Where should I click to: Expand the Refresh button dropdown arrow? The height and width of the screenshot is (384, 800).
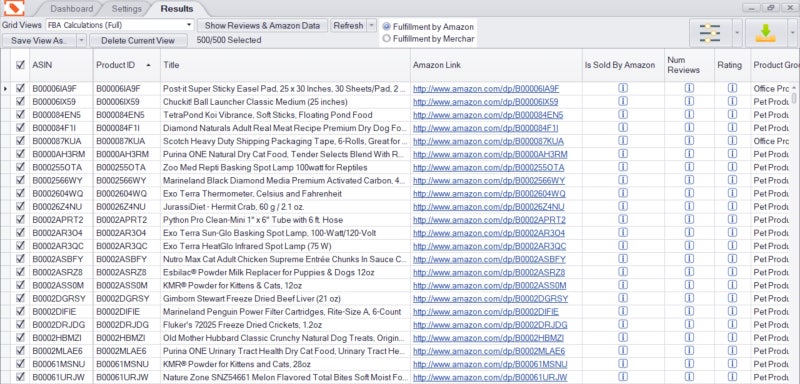[371, 25]
